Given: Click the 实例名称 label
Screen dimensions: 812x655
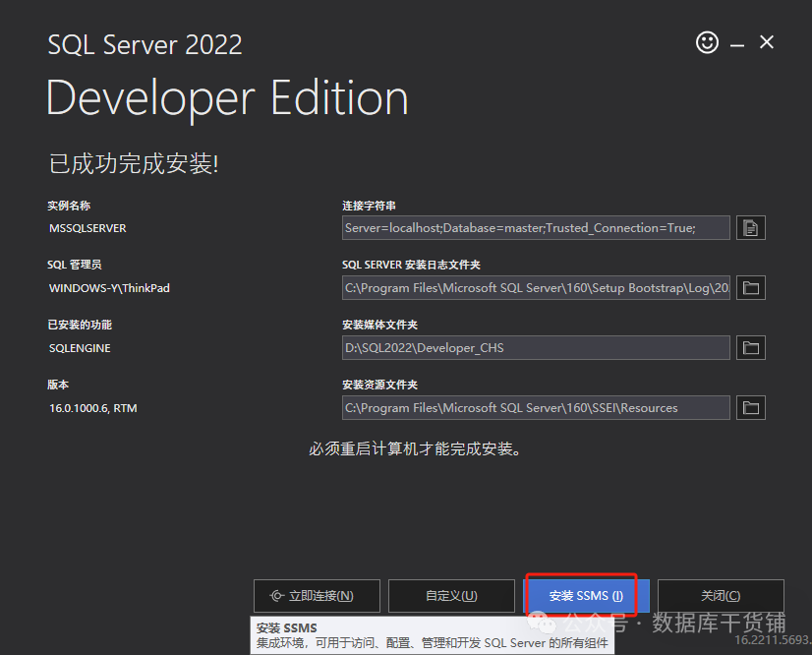Looking at the screenshot, I should pyautogui.click(x=69, y=206).
